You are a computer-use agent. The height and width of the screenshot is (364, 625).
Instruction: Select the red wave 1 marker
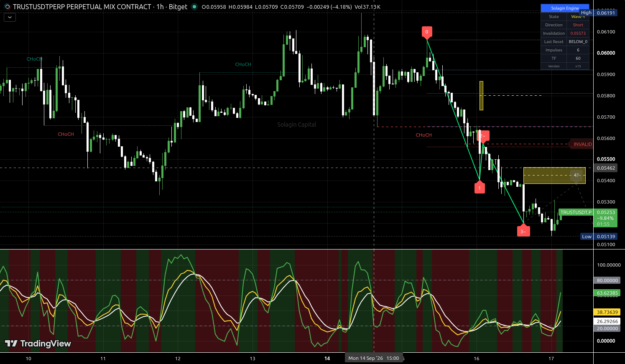click(480, 187)
